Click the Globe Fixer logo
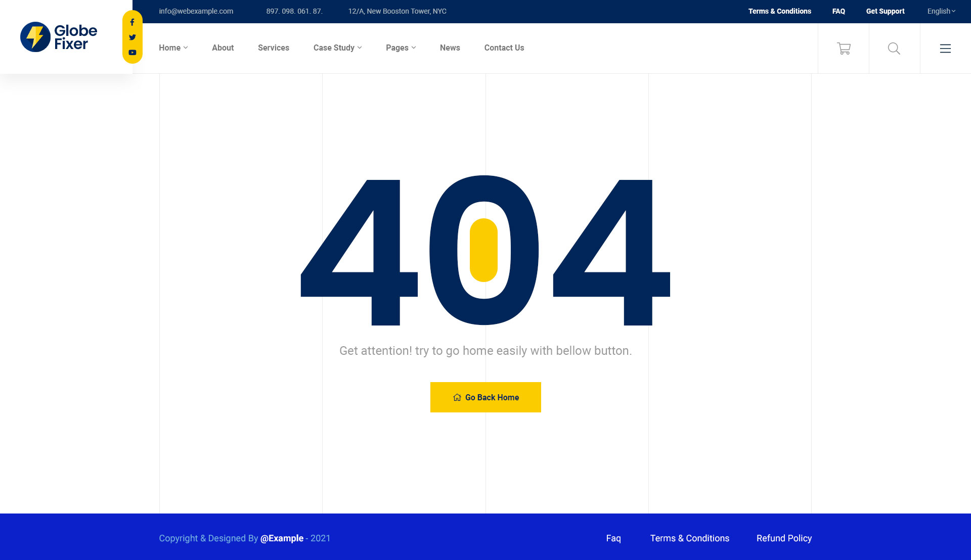The width and height of the screenshot is (971, 560). click(x=58, y=36)
